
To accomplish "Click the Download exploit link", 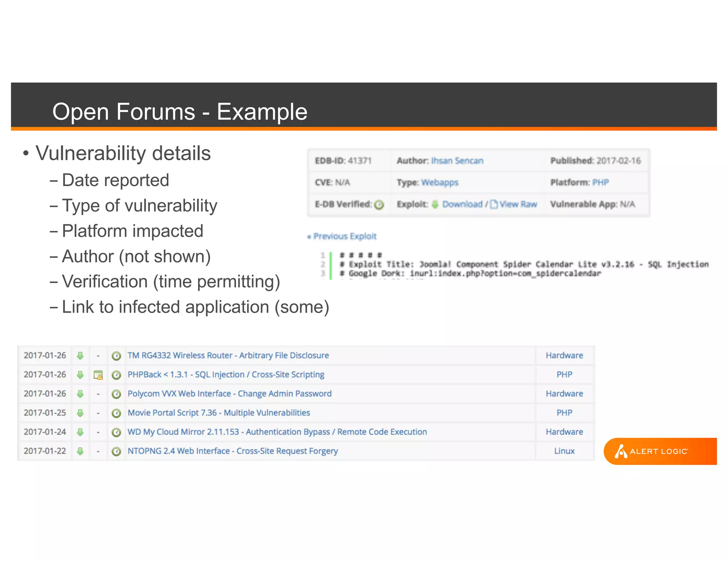I will [x=462, y=204].
